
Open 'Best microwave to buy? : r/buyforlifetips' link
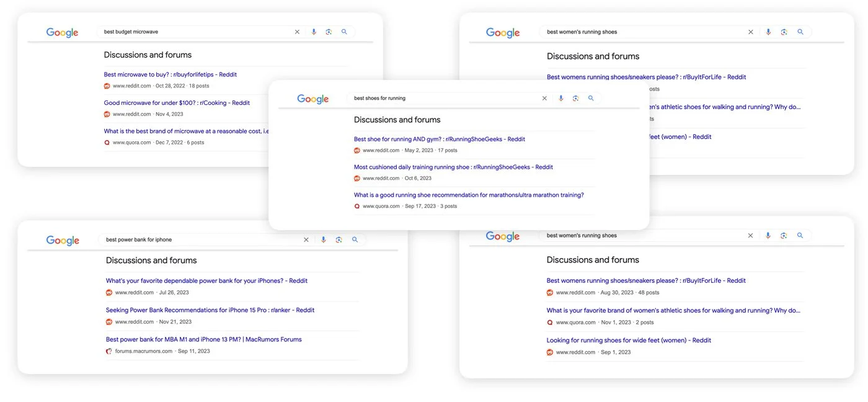(170, 74)
